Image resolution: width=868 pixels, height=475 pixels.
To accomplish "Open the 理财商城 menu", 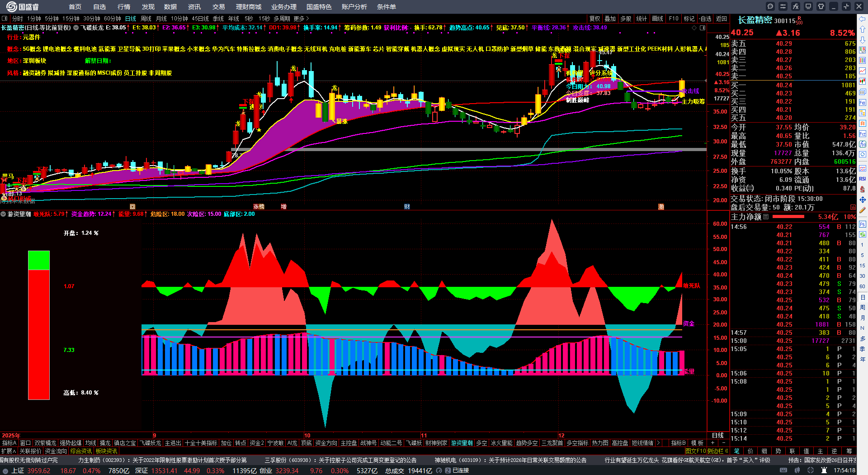I will click(248, 7).
